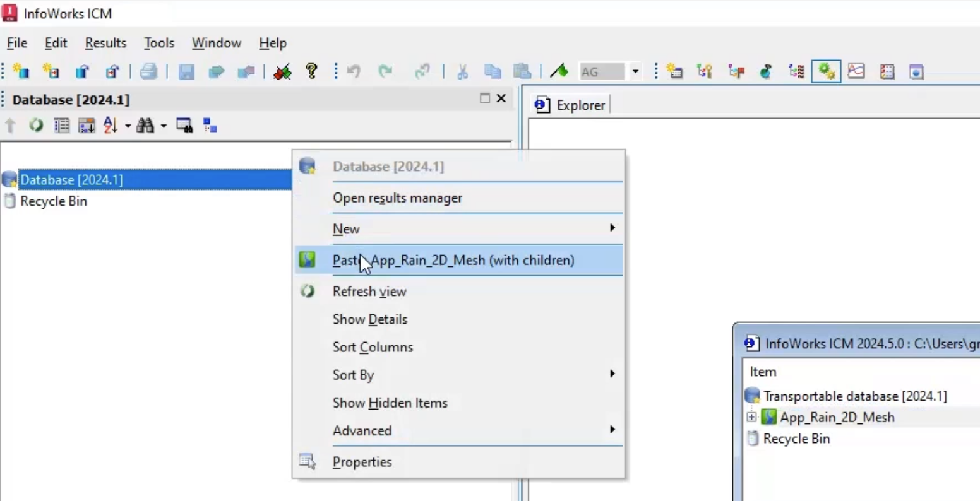Viewport: 980px width, 501px height.
Task: Click the Cut scissors icon
Action: (x=462, y=71)
